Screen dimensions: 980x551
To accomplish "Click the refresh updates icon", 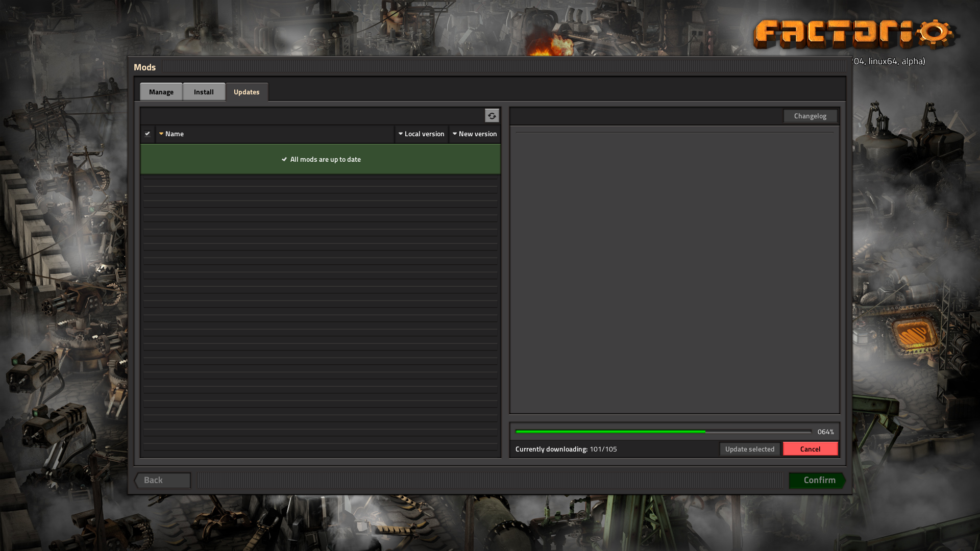I will click(x=492, y=116).
